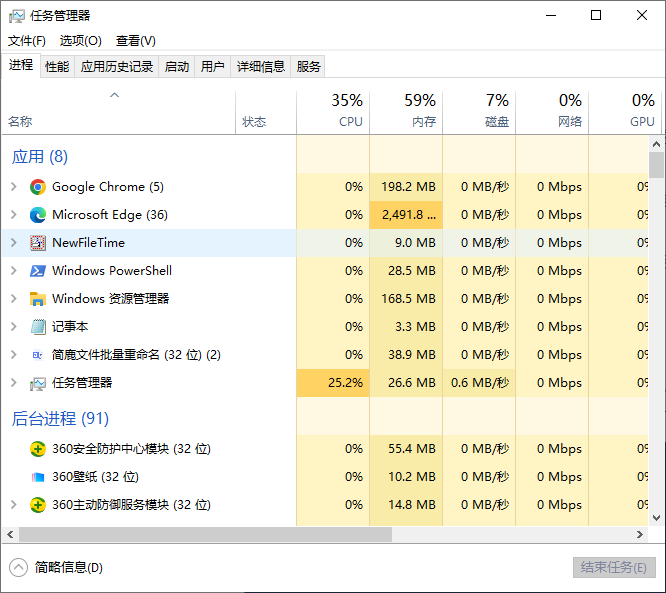666x593 pixels.
Task: Select the 应用 (8) group header
Action: click(x=40, y=157)
